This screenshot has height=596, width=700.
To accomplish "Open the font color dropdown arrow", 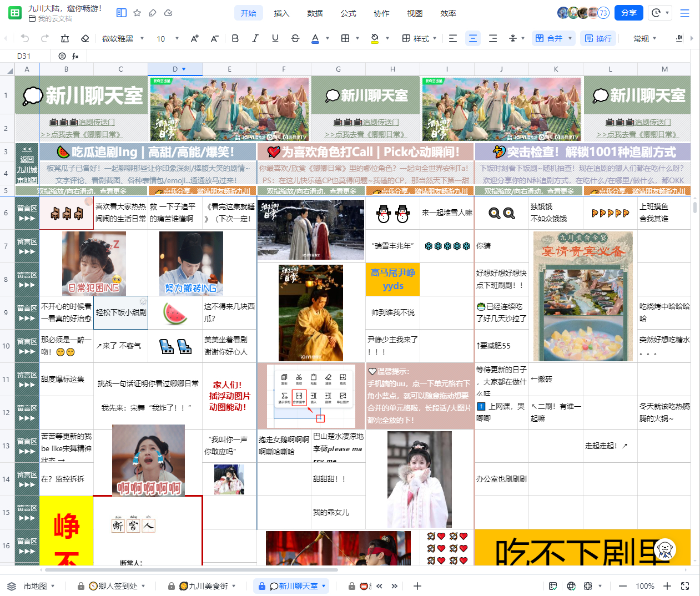I will click(328, 38).
